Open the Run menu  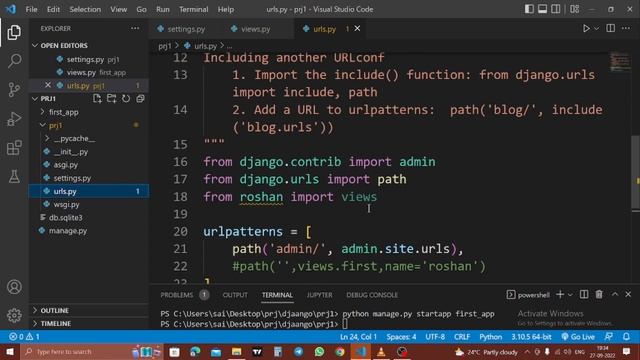[x=163, y=9]
